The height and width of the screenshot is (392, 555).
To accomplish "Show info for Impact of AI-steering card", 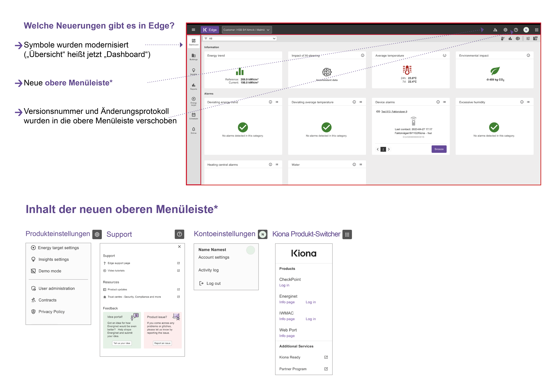I will tap(363, 55).
